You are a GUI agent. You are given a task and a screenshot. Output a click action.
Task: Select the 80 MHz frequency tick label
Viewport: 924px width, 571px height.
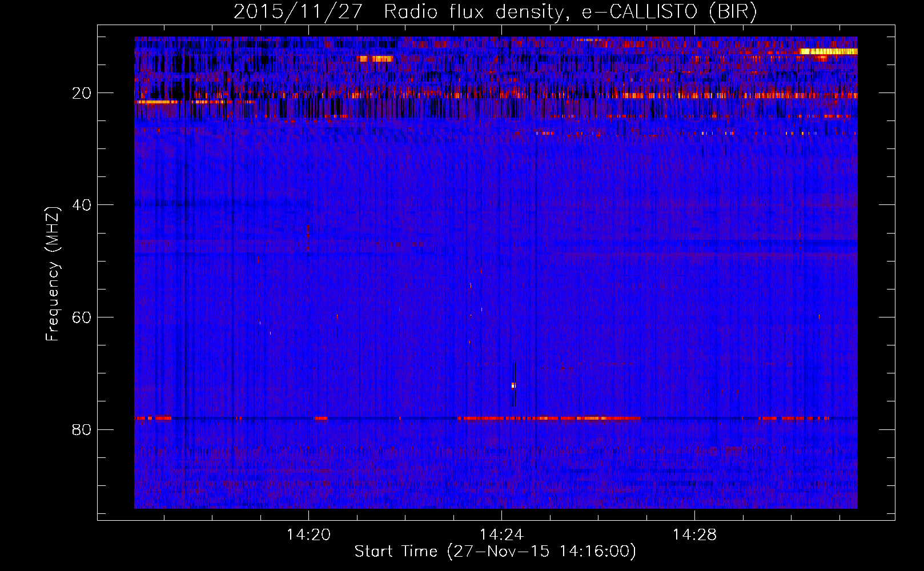[82, 429]
